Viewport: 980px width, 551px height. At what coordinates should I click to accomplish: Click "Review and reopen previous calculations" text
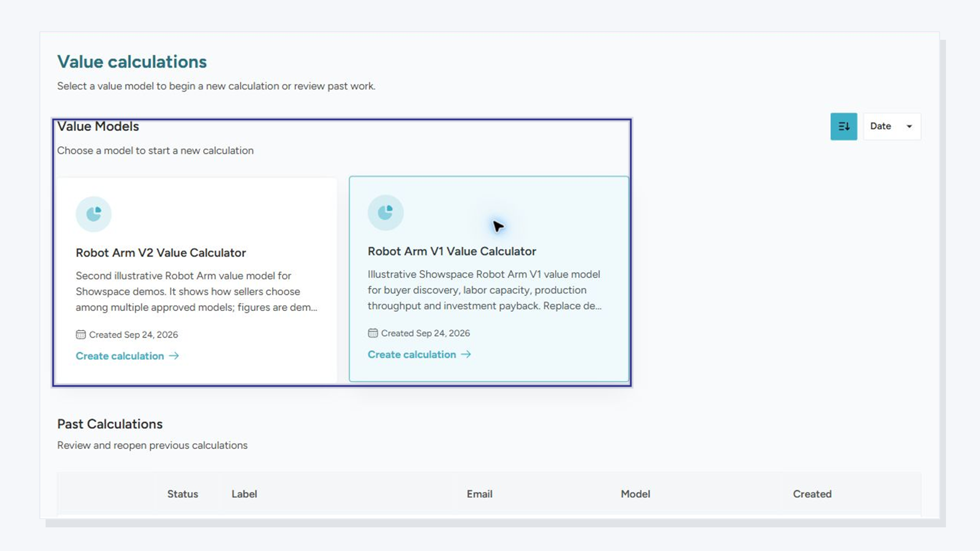coord(152,445)
